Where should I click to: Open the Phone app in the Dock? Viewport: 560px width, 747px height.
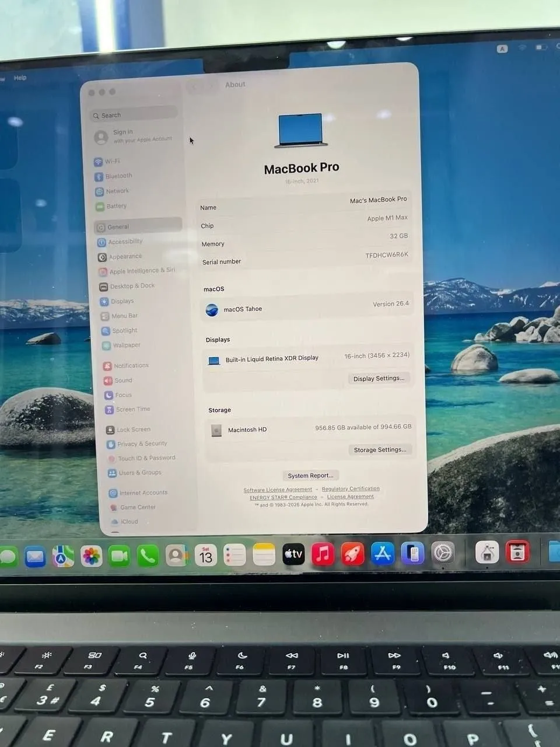tap(148, 556)
